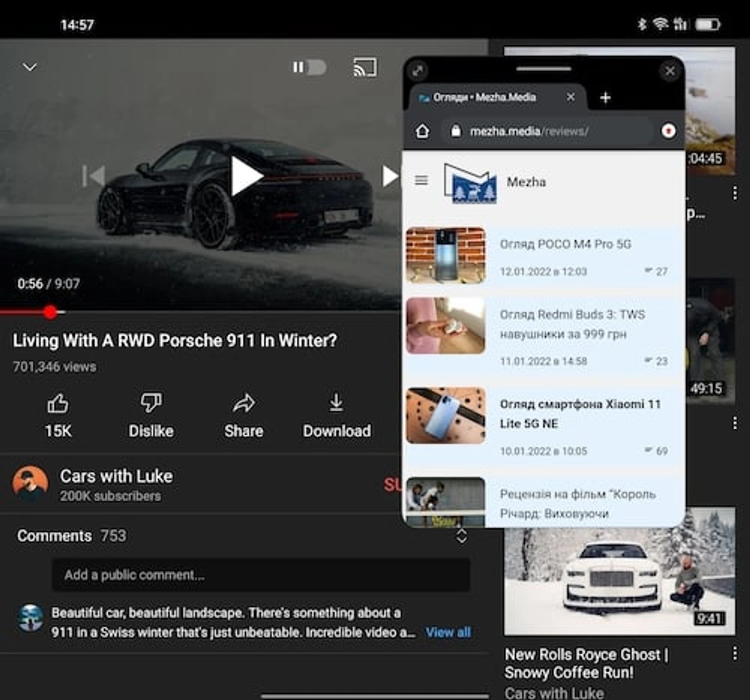Skip to the next video

click(x=390, y=176)
